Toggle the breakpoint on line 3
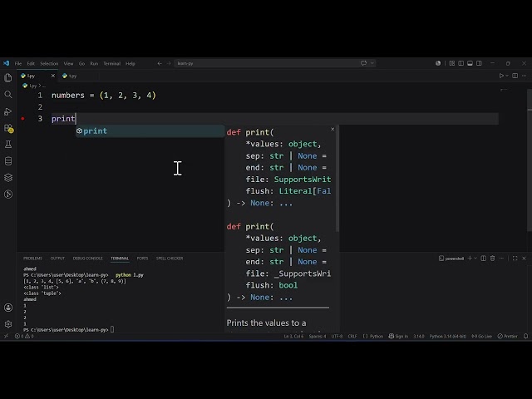This screenshot has width=532, height=399. coord(22,119)
